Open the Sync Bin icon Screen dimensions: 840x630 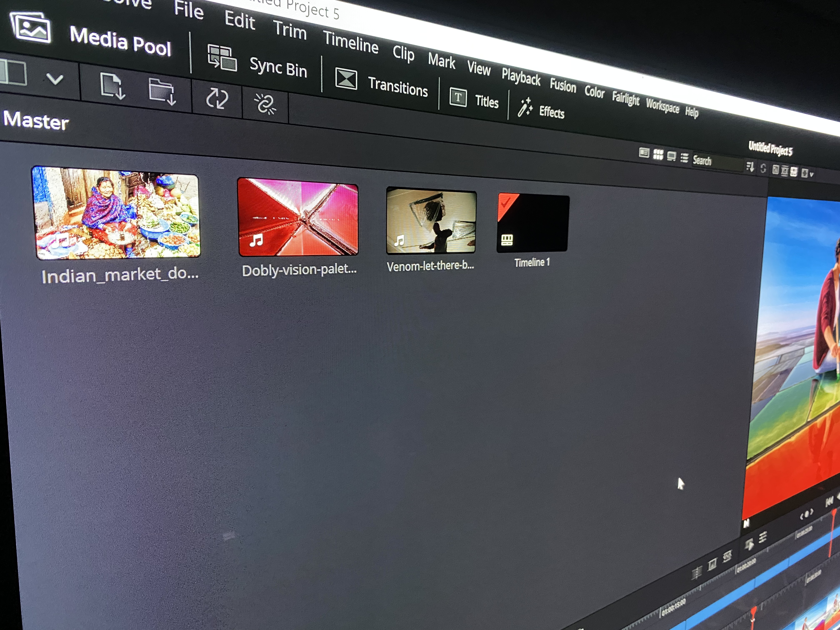coord(222,58)
